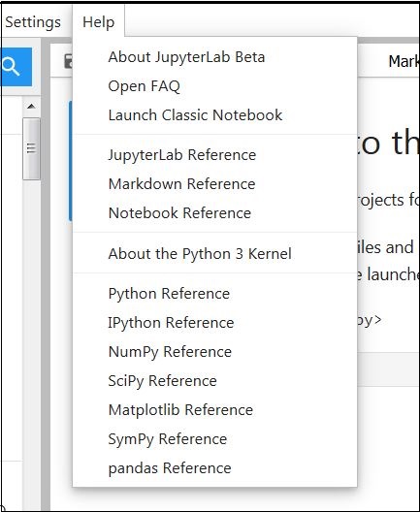
Task: Click About the Python 3 Kernel
Action: [214, 254]
